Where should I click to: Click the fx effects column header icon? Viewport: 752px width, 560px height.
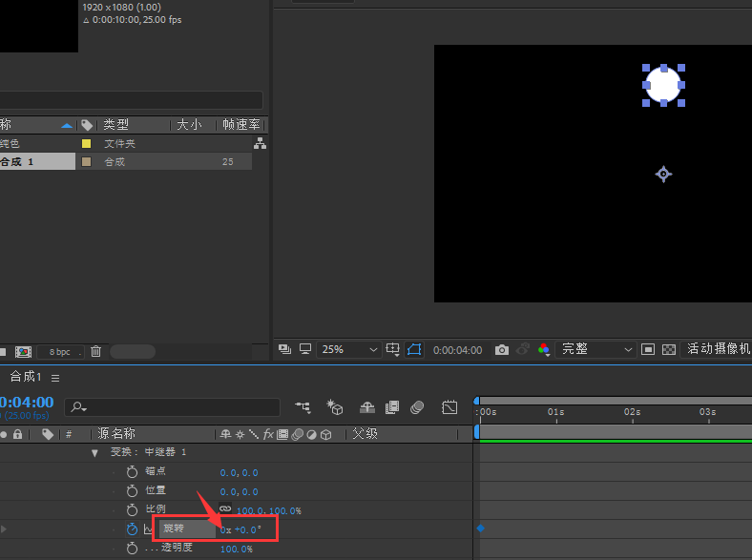(x=268, y=434)
